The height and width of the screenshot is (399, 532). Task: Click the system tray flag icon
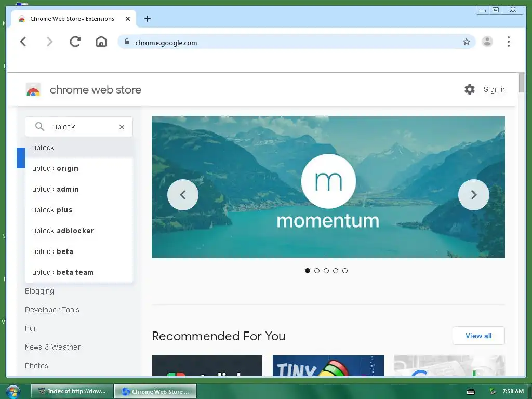click(x=493, y=392)
